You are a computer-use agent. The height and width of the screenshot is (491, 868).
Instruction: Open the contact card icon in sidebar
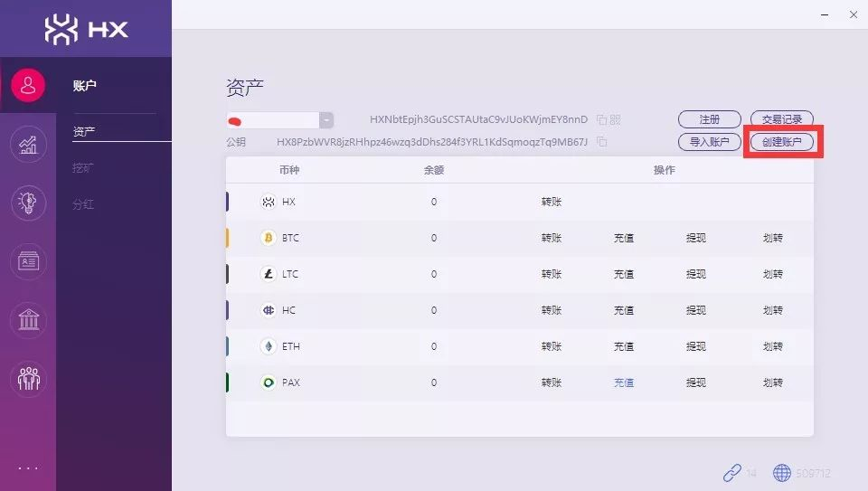[28, 261]
